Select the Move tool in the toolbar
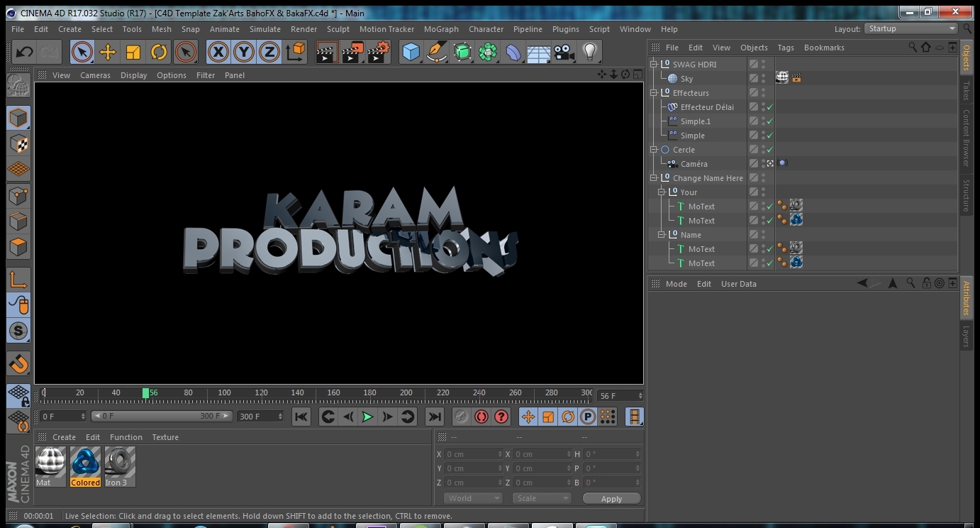 (108, 52)
